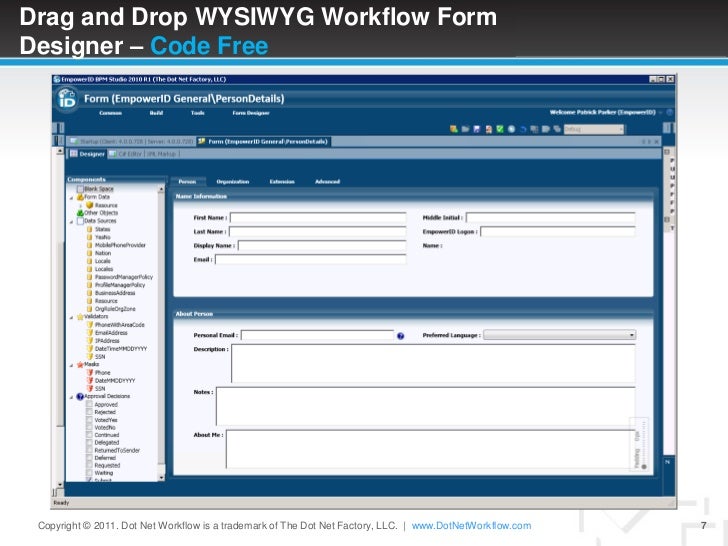Open the dropdown arrow beside the welcome user name
Screen dimensions: 728x546
(x=661, y=112)
